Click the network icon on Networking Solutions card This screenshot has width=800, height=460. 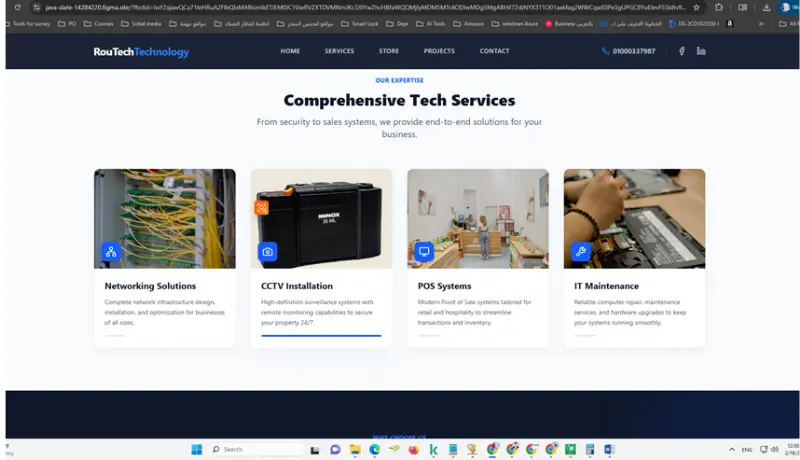[111, 251]
